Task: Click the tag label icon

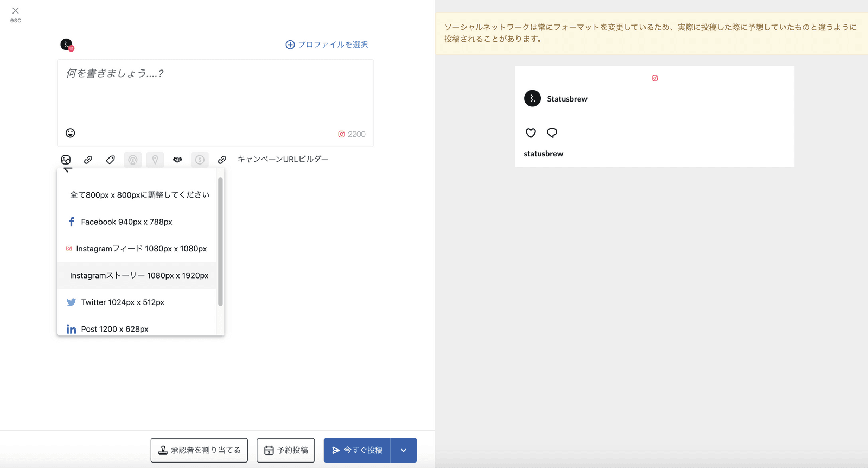Action: click(x=110, y=160)
